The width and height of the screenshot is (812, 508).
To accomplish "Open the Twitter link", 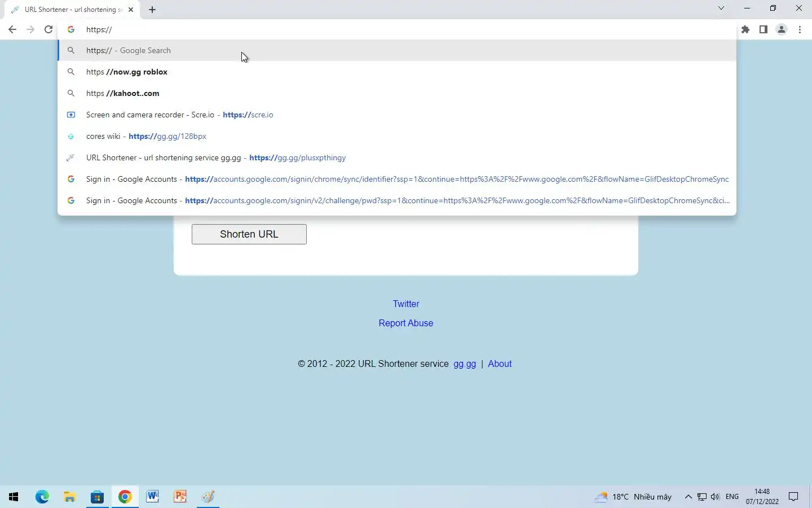I will [406, 304].
